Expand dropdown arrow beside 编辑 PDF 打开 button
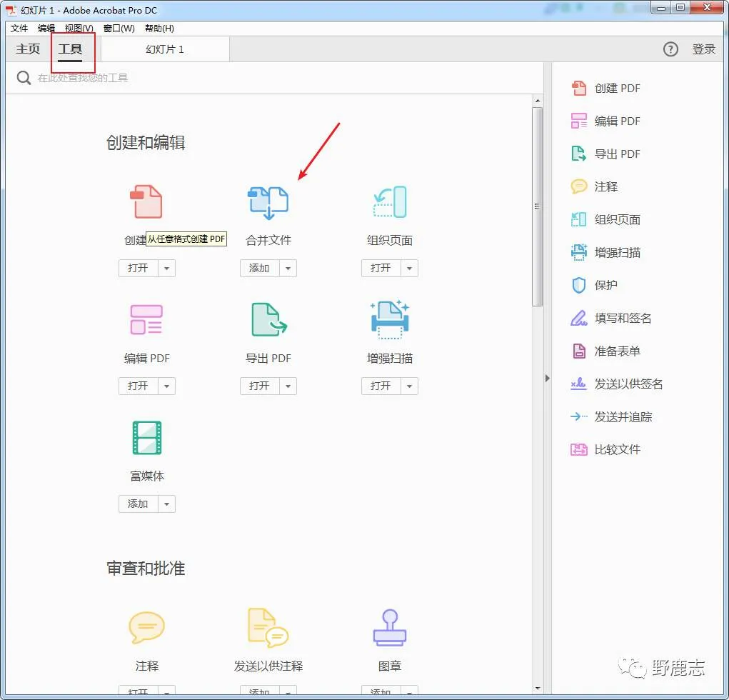The height and width of the screenshot is (700, 729). pyautogui.click(x=166, y=386)
